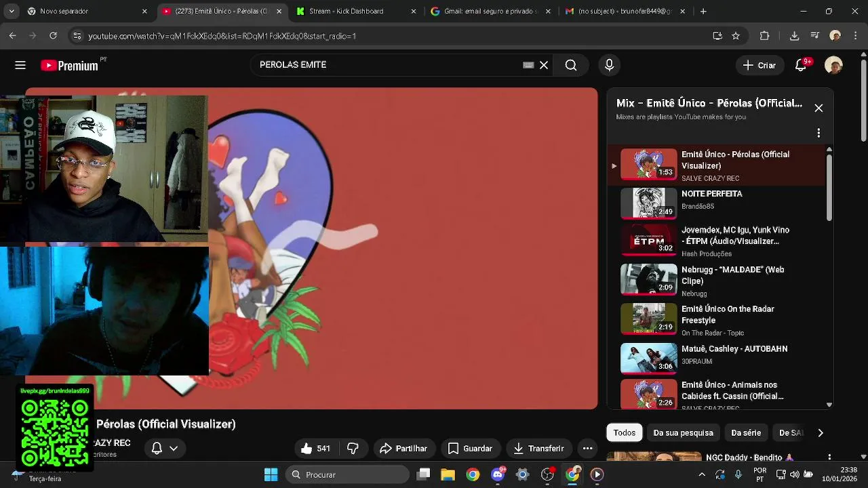Select the Da sua pesquisa chip
This screenshot has width=868, height=488.
point(683,432)
